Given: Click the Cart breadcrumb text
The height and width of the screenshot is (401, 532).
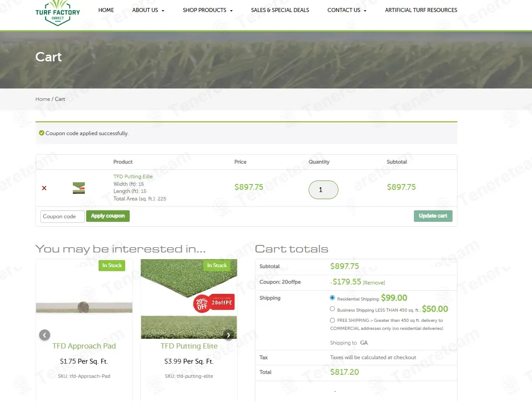Looking at the screenshot, I should [x=60, y=99].
